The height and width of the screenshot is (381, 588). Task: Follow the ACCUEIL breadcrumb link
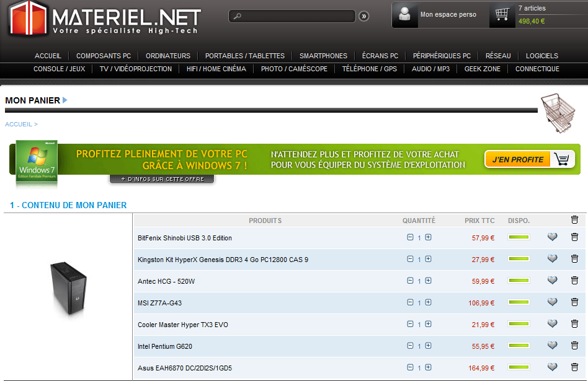click(19, 124)
